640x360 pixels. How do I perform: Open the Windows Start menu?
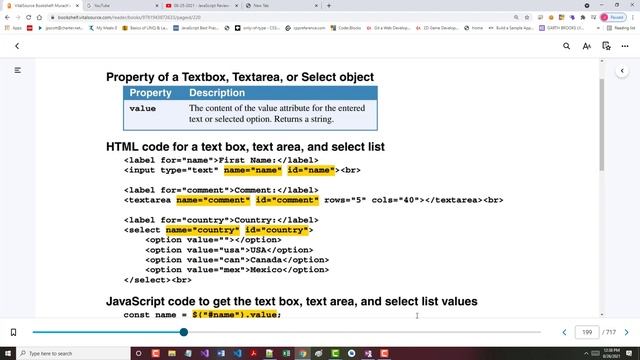[8, 353]
